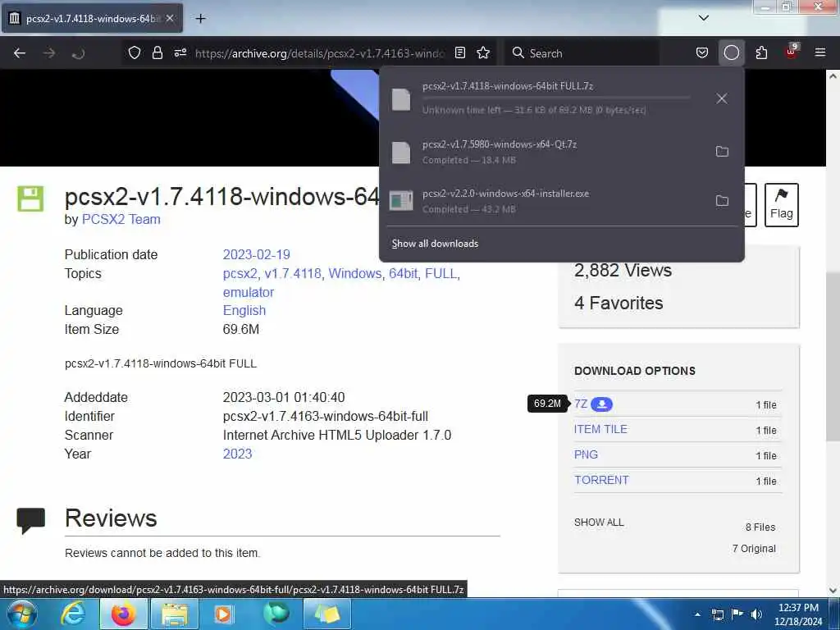View site security padlock info
Viewport: 840px width, 630px height.
point(157,52)
